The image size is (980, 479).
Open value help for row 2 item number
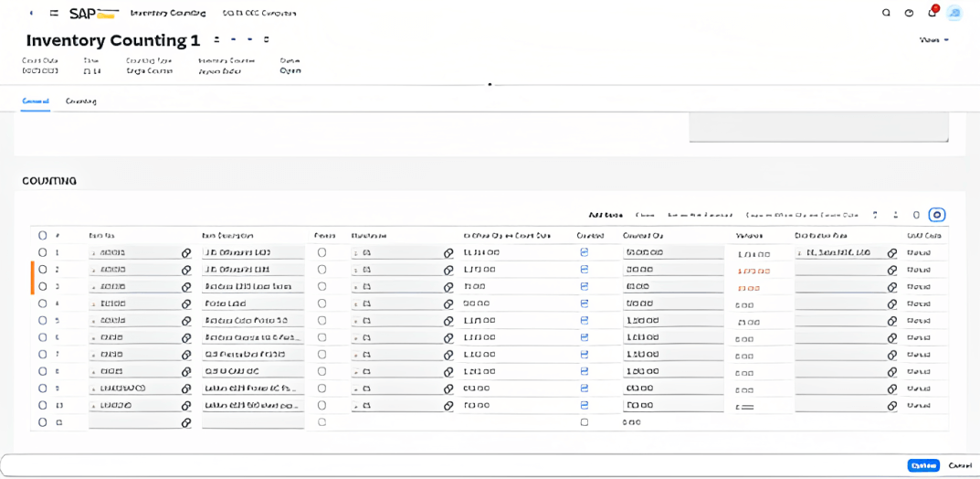click(x=185, y=270)
